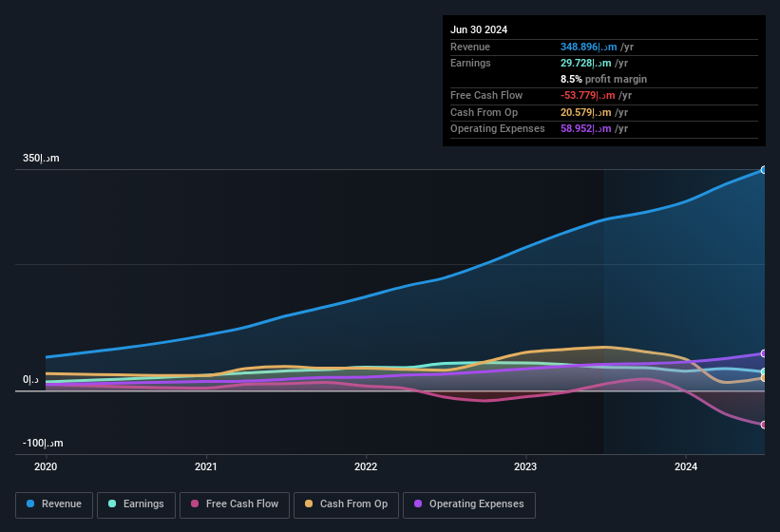The height and width of the screenshot is (532, 780).
Task: Click the Cash From Op label in tooltip
Action: 484,112
